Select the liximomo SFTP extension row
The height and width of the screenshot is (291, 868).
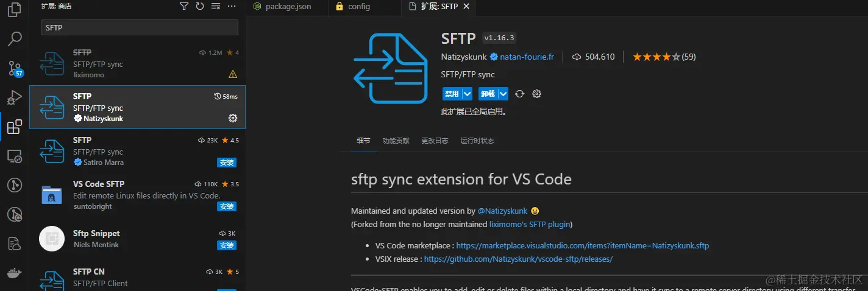[138, 64]
